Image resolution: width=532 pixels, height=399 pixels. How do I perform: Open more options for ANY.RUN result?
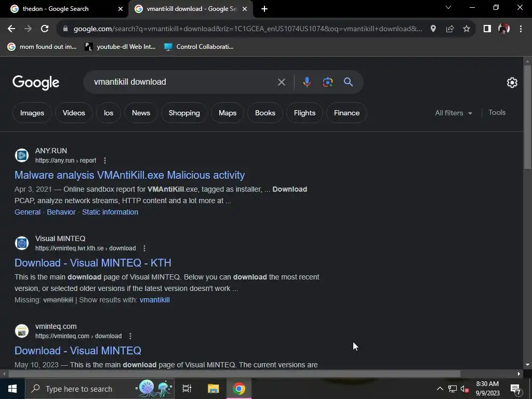[105, 161]
